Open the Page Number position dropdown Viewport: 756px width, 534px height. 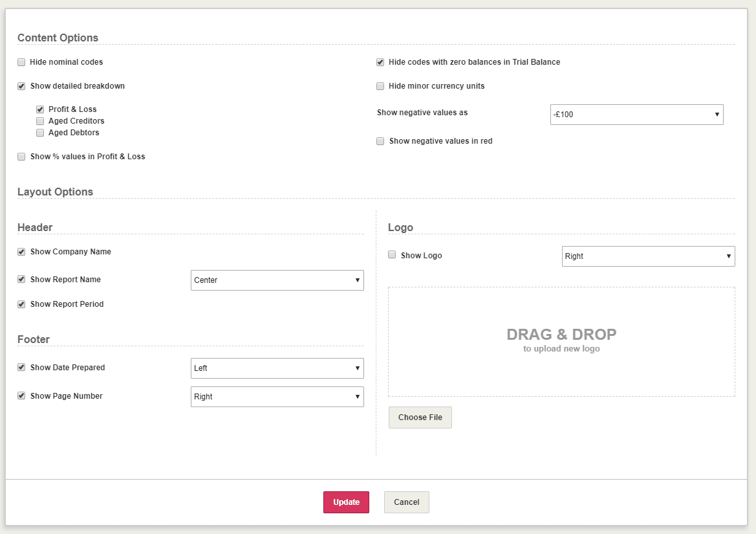277,397
